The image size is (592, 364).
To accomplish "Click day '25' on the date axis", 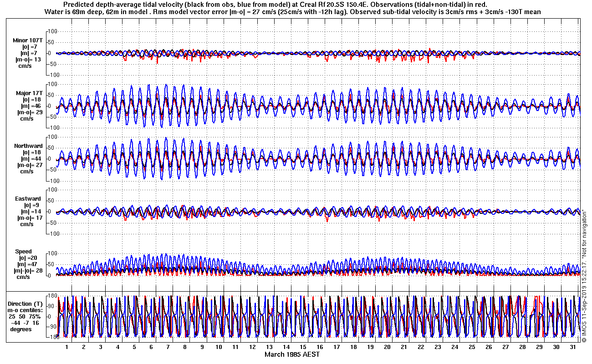I will [471, 347].
